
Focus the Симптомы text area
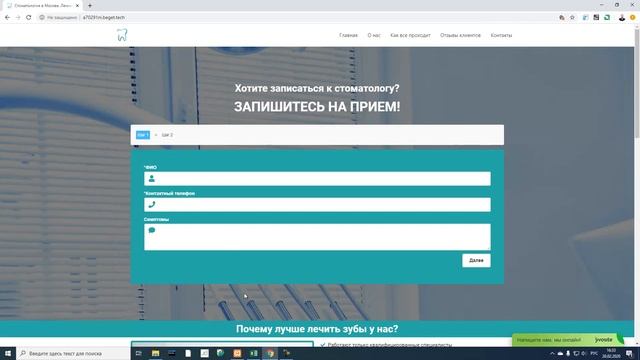(317, 237)
